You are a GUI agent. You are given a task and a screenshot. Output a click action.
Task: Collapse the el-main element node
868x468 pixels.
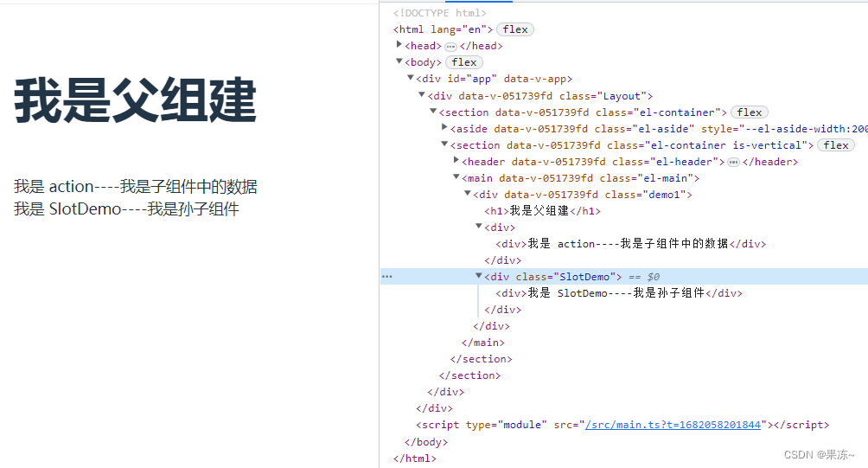coord(456,177)
